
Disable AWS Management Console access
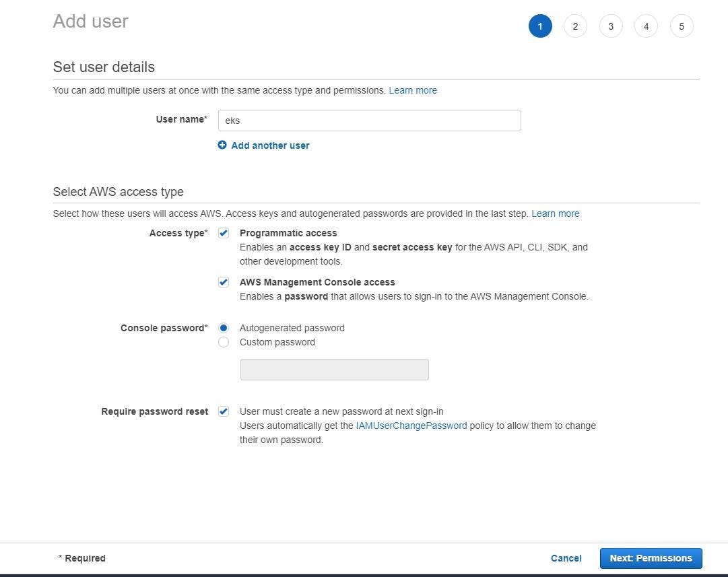click(223, 281)
